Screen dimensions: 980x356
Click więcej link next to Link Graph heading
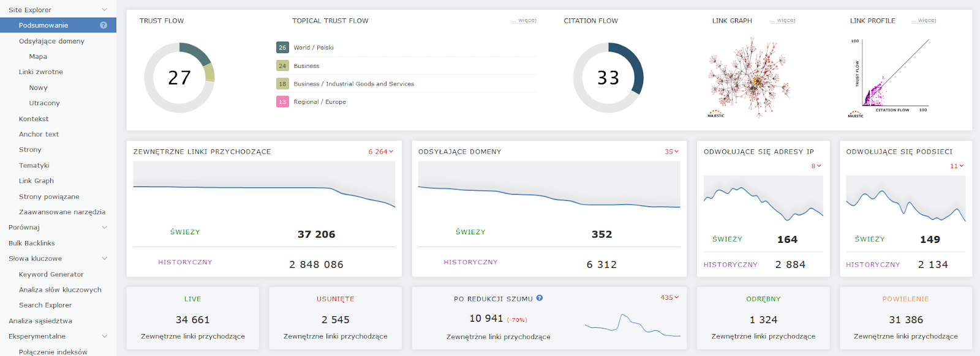[783, 20]
